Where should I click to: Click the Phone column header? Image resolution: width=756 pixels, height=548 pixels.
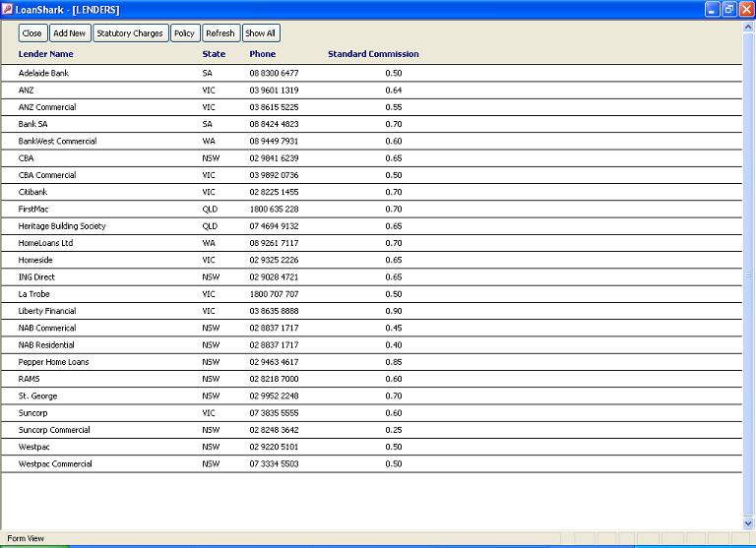(x=262, y=54)
